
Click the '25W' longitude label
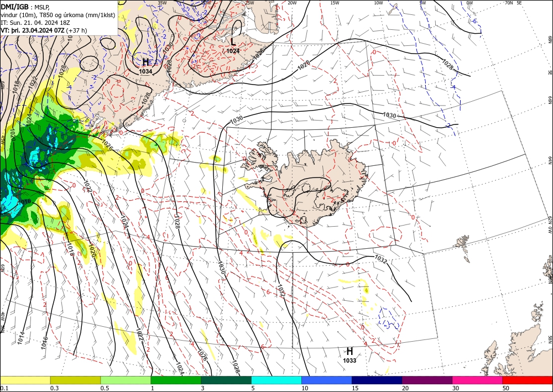coord(250,3)
